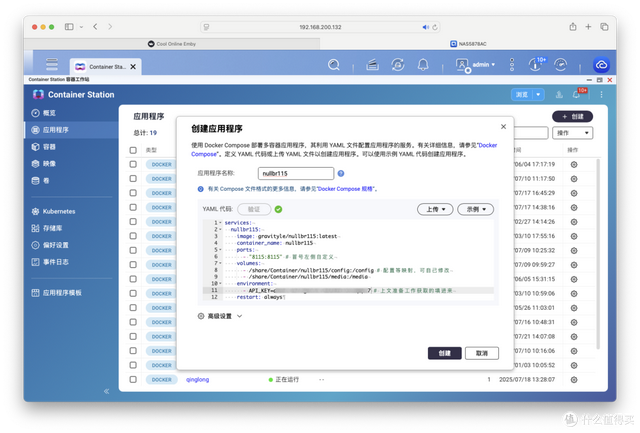Click the application list vertical scrollbar
Viewport: 640px width, 433px height.
coord(598,254)
